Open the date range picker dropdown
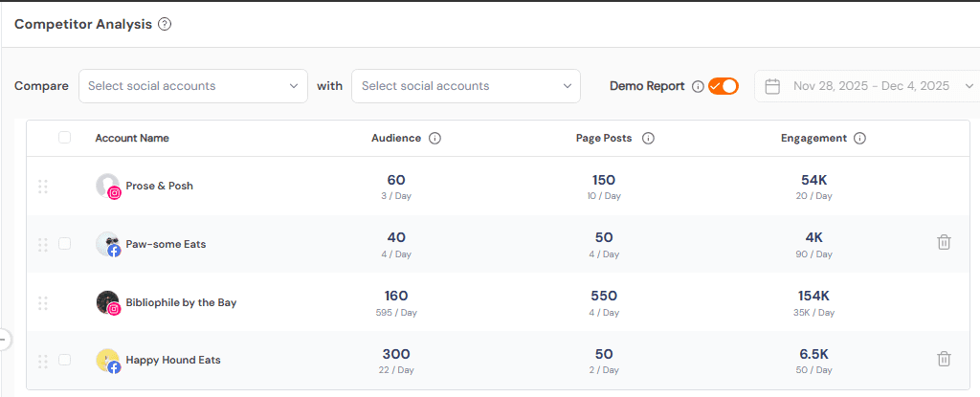Image resolution: width=980 pixels, height=397 pixels. [869, 86]
